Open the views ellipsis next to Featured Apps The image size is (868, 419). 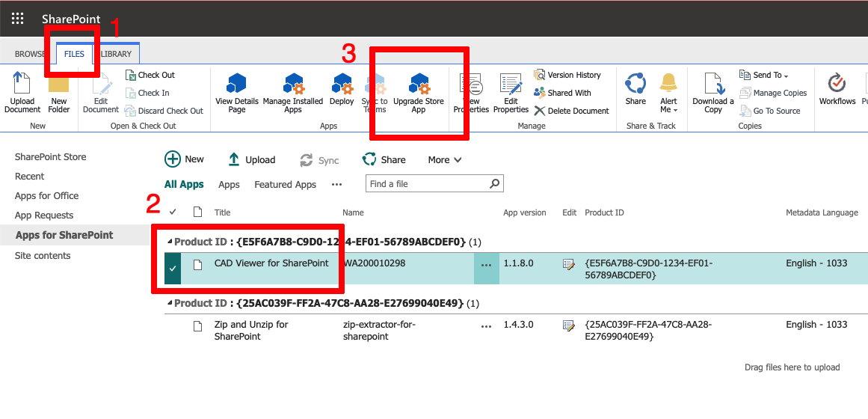[336, 184]
